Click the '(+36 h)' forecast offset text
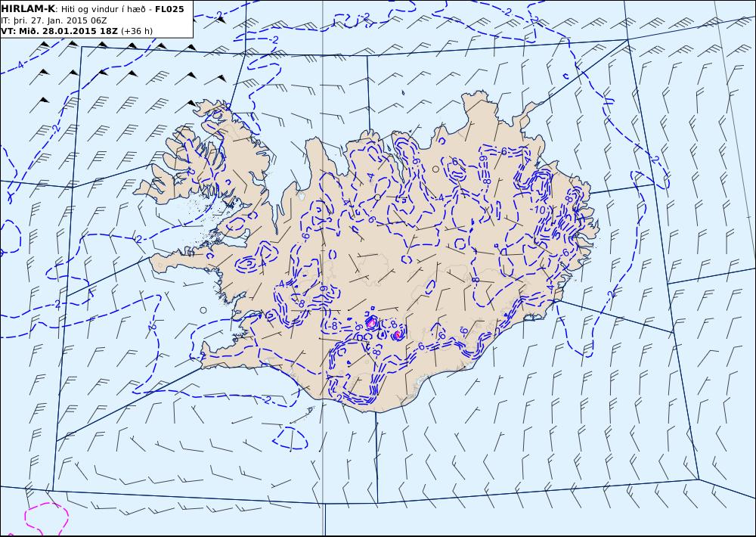Image resolution: width=756 pixels, height=537 pixels. (x=137, y=31)
